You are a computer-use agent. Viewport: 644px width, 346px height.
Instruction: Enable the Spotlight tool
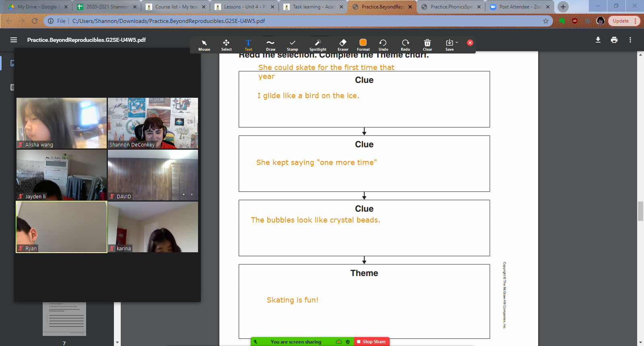point(318,45)
